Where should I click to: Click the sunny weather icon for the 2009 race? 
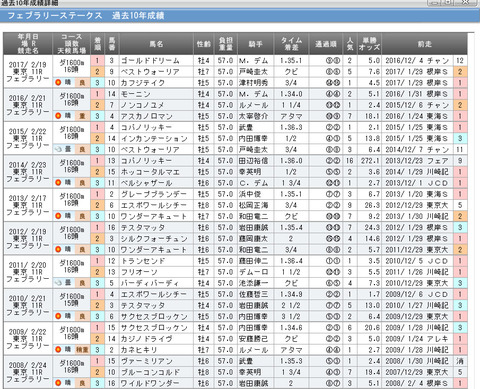(58, 349)
